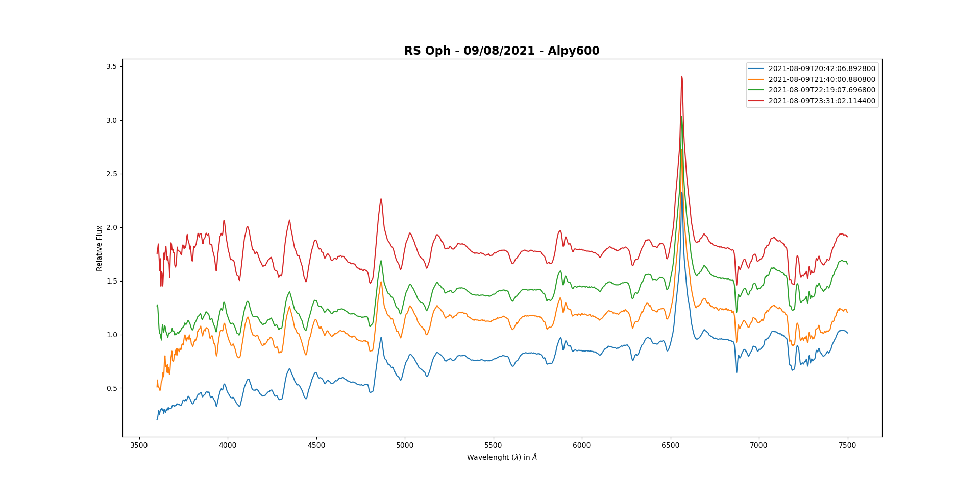The width and height of the screenshot is (980, 491).
Task: Click the 2.0 tick label on y-axis
Action: click(111, 227)
